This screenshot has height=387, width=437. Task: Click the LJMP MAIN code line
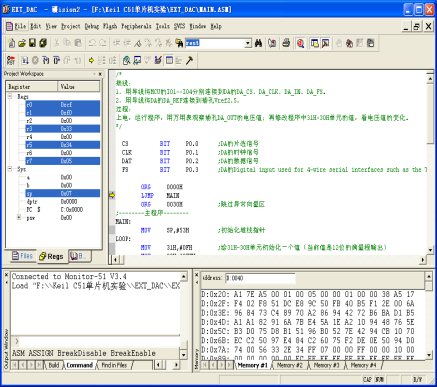(160, 195)
